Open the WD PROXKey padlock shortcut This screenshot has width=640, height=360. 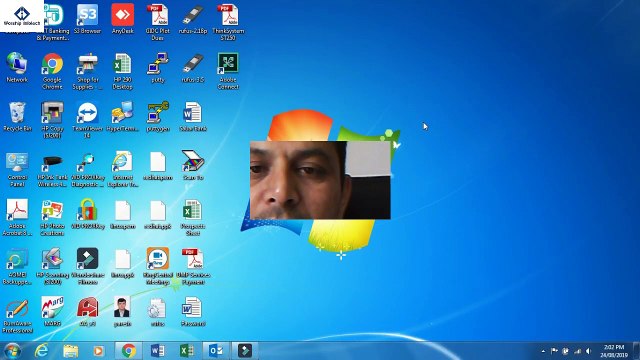(87, 214)
